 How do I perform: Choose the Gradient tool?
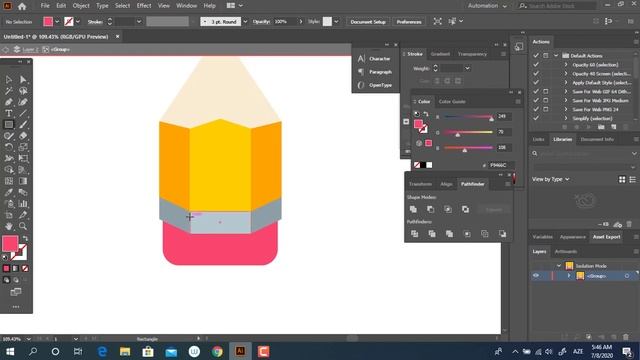[x=23, y=181]
